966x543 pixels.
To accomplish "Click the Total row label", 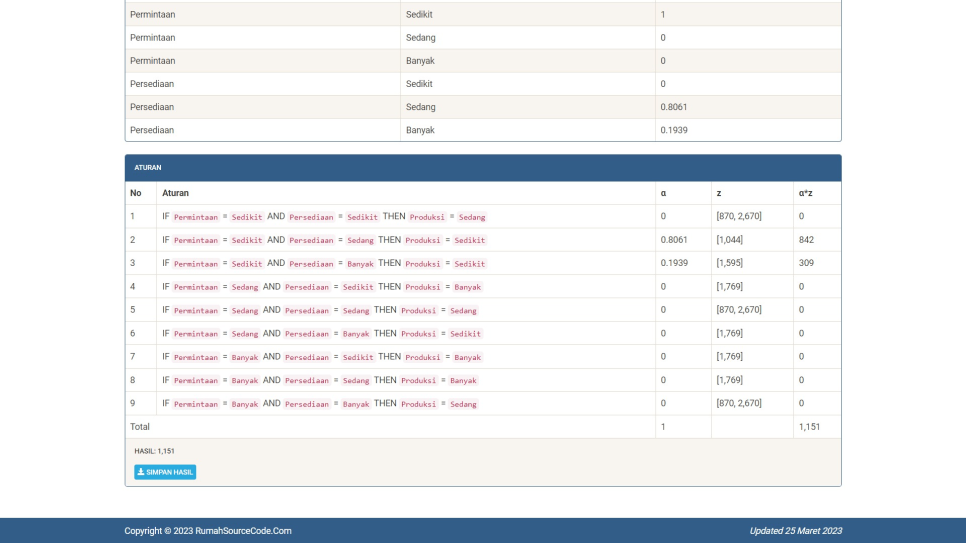I will pyautogui.click(x=140, y=427).
